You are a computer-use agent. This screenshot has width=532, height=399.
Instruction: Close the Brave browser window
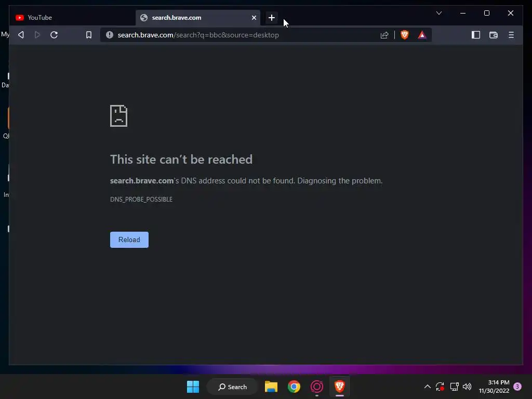click(511, 13)
